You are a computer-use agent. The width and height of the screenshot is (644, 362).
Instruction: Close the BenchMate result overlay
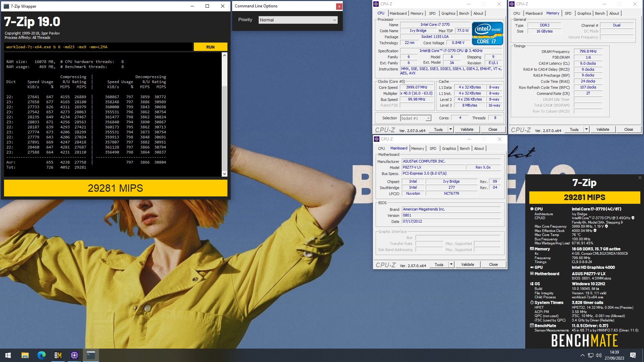[x=640, y=178]
